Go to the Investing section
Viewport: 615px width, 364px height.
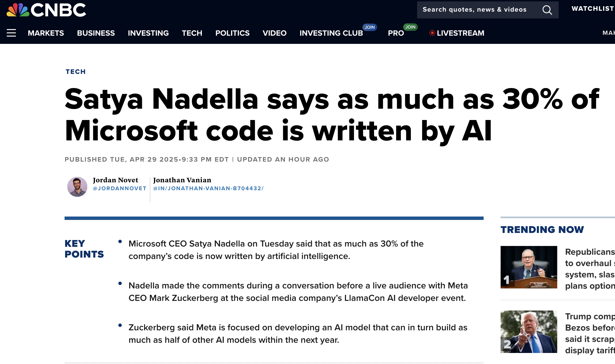(x=148, y=33)
